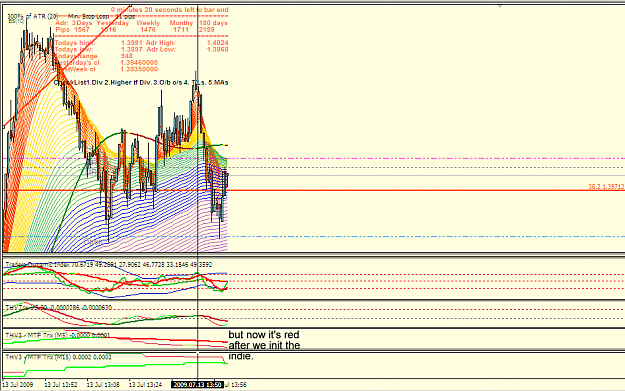Click the Adr Low value 1.3868
Image resolution: width=625 pixels, height=391 pixels.
218,49
